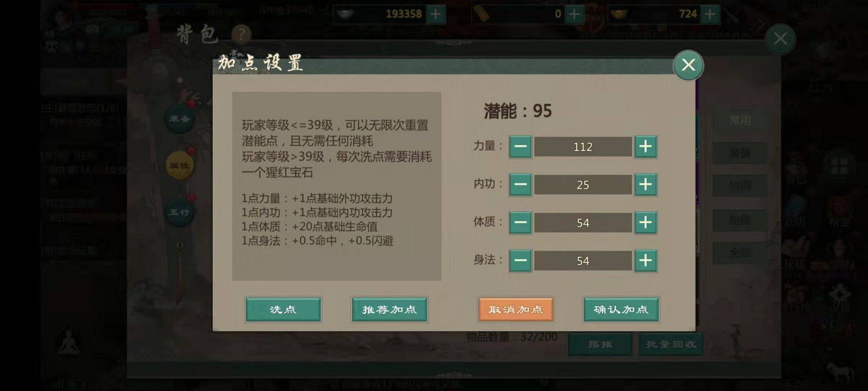Confirm points with 确认加点
Viewport: 868px width, 391px height.
click(621, 309)
